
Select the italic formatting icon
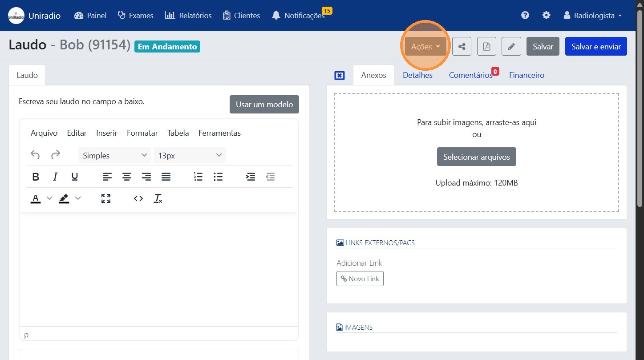tap(55, 176)
